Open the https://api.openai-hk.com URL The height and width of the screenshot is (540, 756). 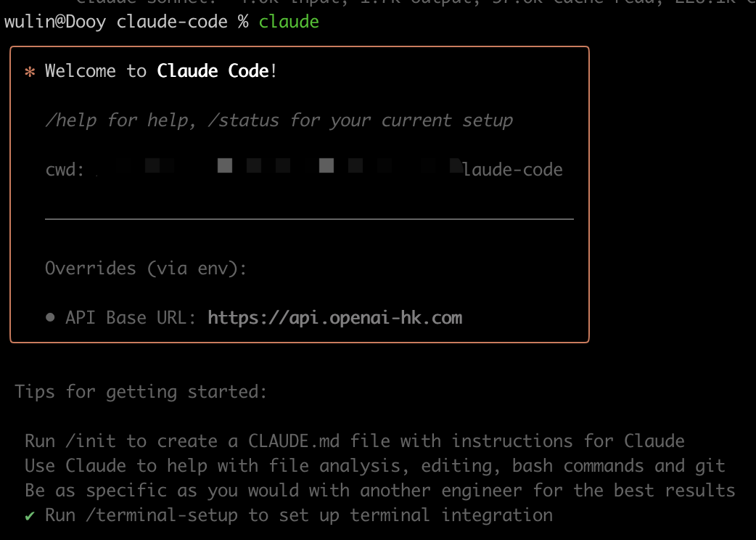[x=334, y=318]
